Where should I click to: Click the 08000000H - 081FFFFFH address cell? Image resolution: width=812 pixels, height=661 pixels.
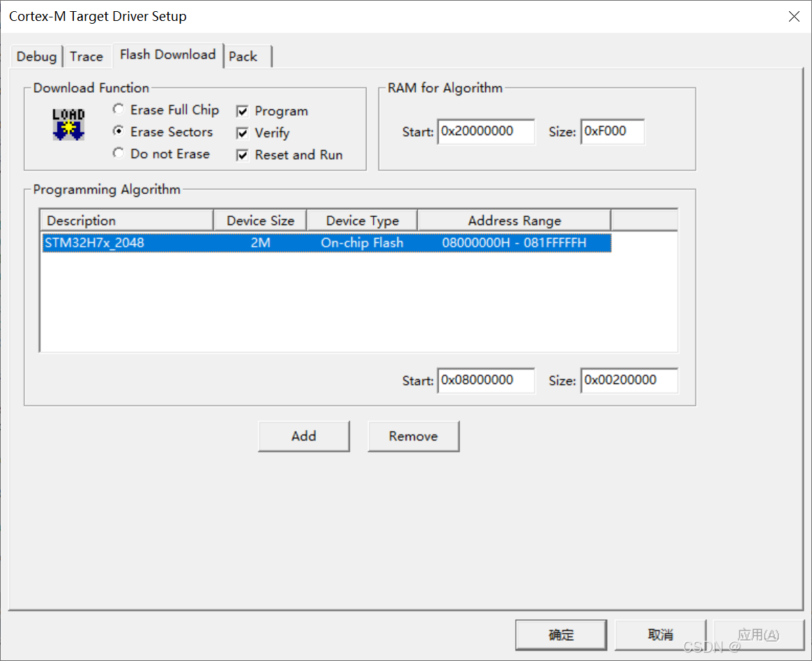pyautogui.click(x=514, y=243)
